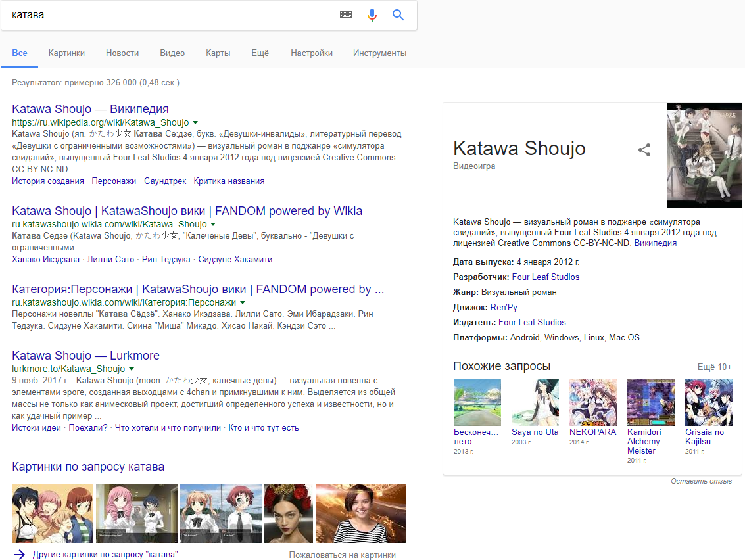Screen dimensions: 745x560
Task: Click 'Оставить отзыв' feedback link
Action: click(701, 481)
